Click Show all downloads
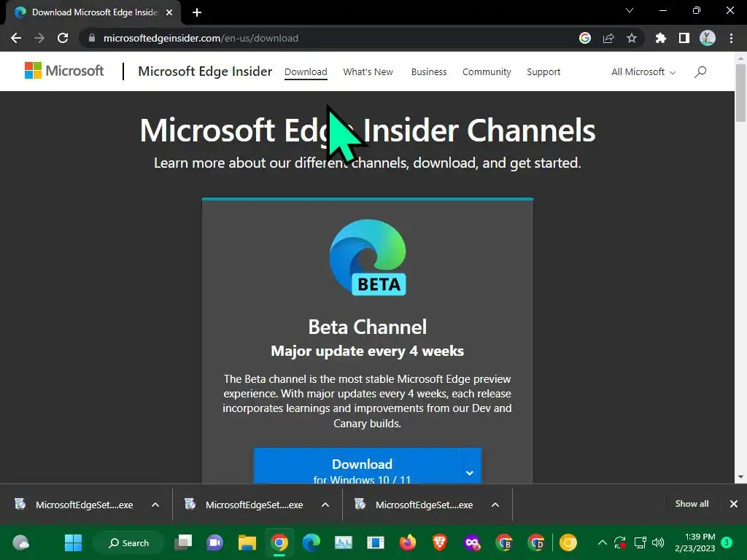This screenshot has width=747, height=560. pyautogui.click(x=692, y=504)
